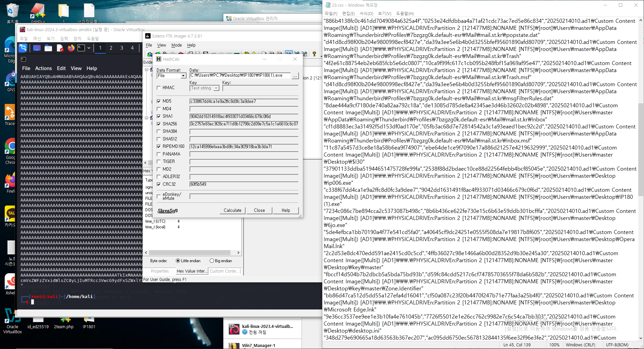
Task: Open the Mode menu in FTK Imager
Action: [176, 45]
